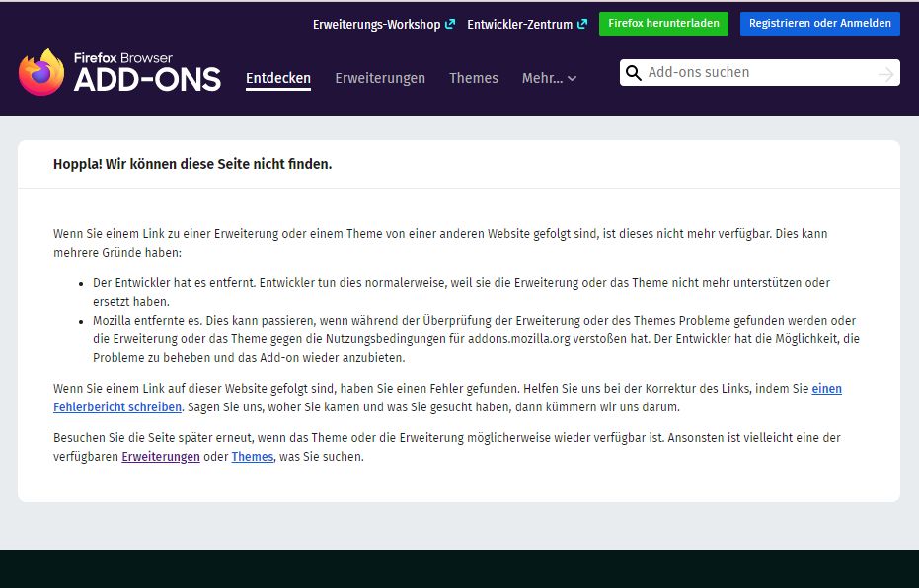Submit search with the arrow icon
The image size is (919, 588).
pos(885,74)
